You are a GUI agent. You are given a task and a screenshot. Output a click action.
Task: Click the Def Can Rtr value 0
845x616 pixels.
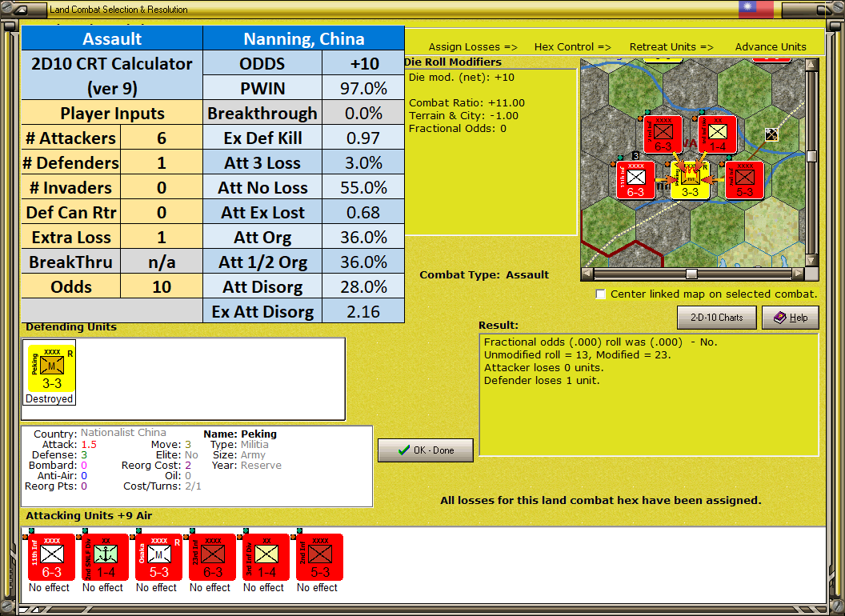tap(161, 212)
